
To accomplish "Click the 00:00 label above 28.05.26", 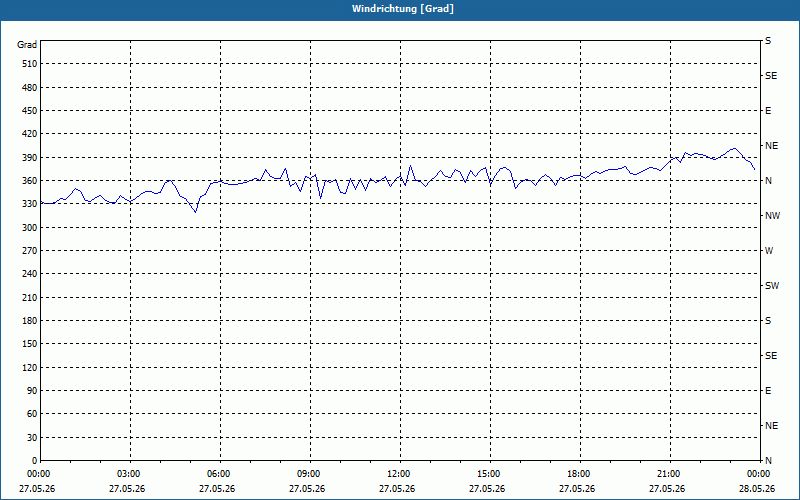I will tap(759, 474).
